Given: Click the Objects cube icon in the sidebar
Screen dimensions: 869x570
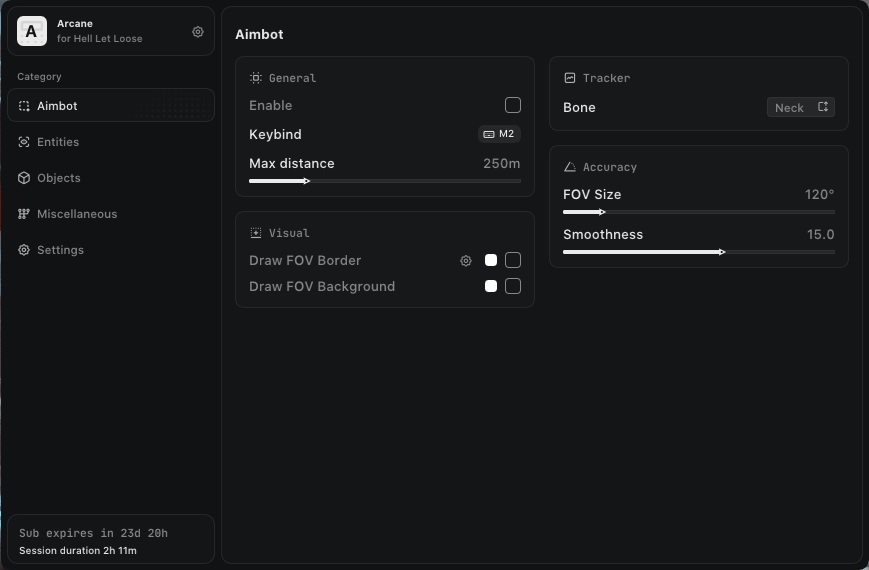Looking at the screenshot, I should tap(24, 178).
